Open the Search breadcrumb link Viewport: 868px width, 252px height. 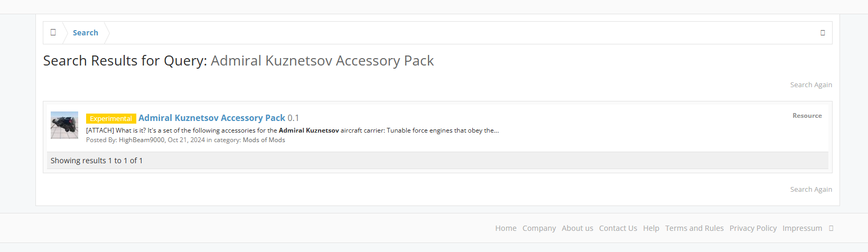point(86,33)
